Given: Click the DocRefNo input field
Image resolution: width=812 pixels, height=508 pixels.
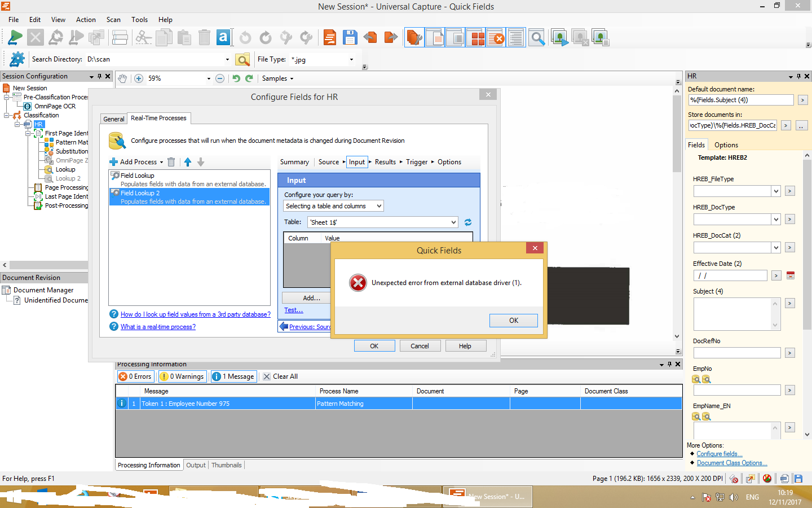Looking at the screenshot, I should tap(737, 353).
